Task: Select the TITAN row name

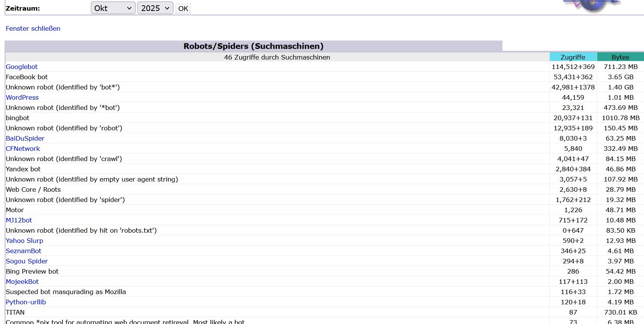Action: 15,312
